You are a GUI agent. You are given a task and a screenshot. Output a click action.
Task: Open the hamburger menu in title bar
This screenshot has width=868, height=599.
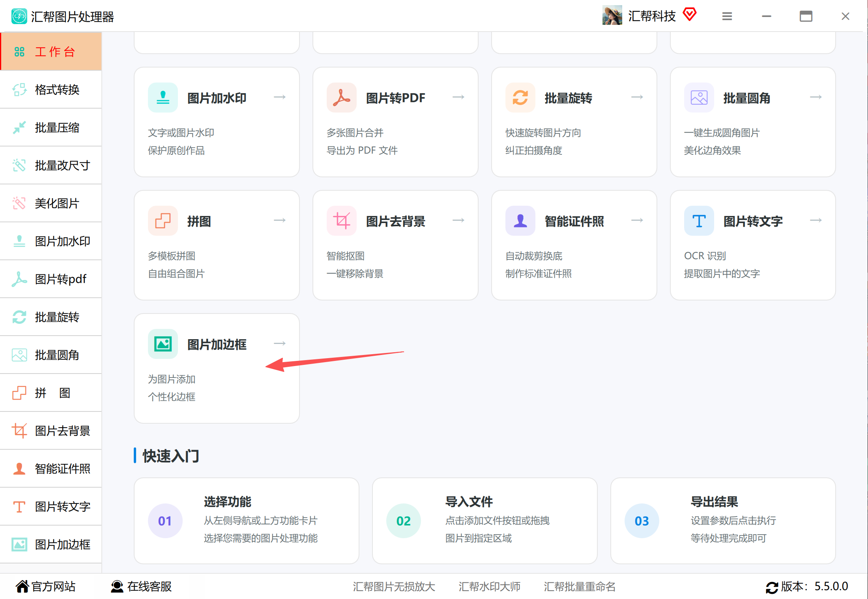[727, 16]
